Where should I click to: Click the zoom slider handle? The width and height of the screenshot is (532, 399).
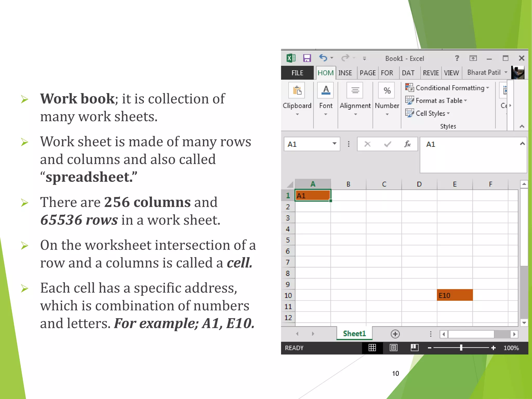tap(461, 348)
